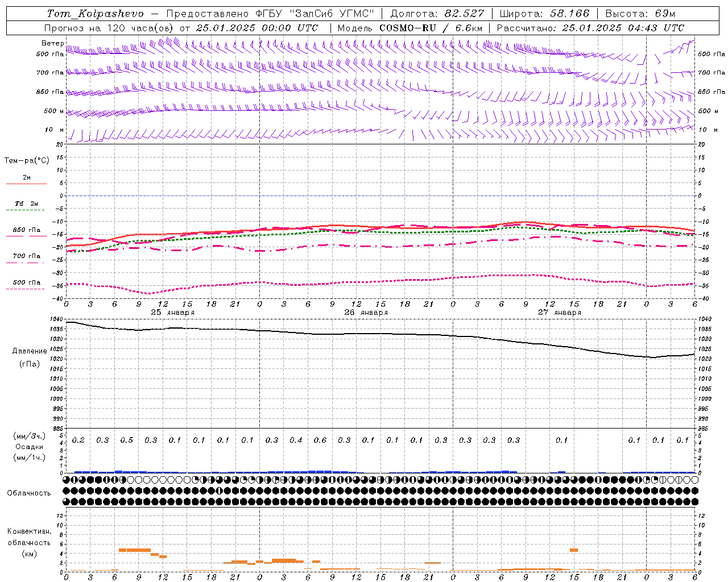Click the 0.4 precipitation value
The width and height of the screenshot is (728, 582).
tap(296, 440)
